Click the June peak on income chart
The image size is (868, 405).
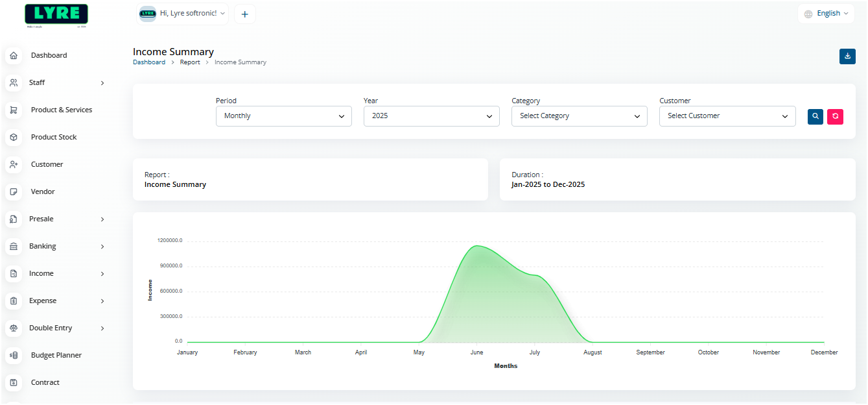pos(476,246)
